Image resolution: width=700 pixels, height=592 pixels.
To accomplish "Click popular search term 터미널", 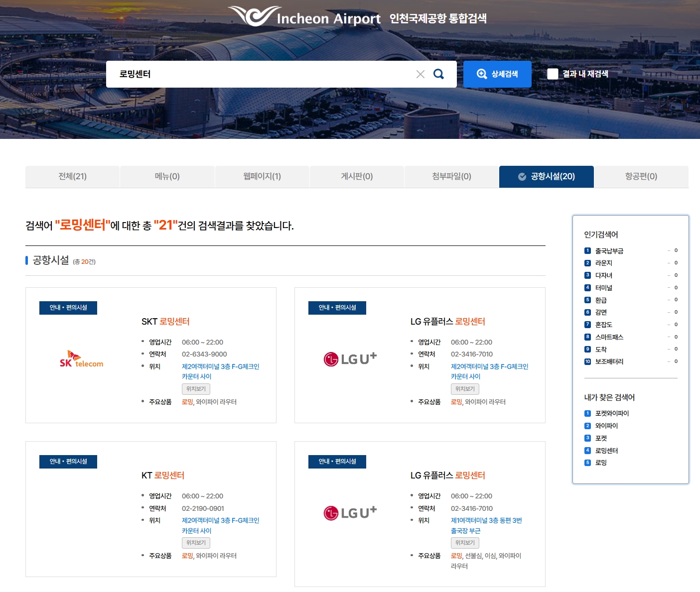I will pos(604,288).
